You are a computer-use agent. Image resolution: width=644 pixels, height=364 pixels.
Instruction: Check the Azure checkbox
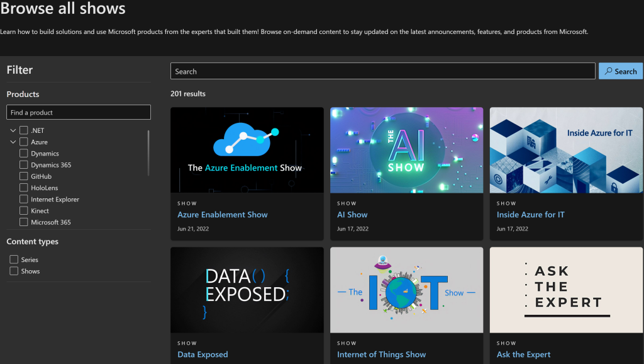tap(24, 142)
